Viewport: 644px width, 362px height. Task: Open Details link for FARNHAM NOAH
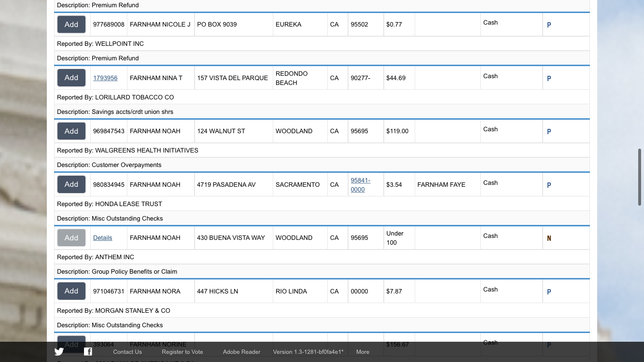tap(103, 237)
